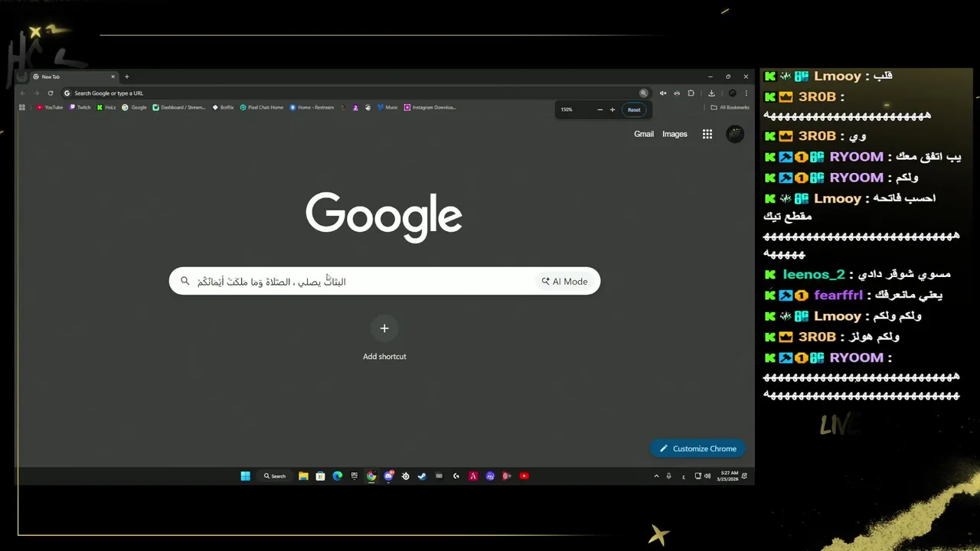Open the Dashboard / Stream bookmark

pyautogui.click(x=179, y=107)
